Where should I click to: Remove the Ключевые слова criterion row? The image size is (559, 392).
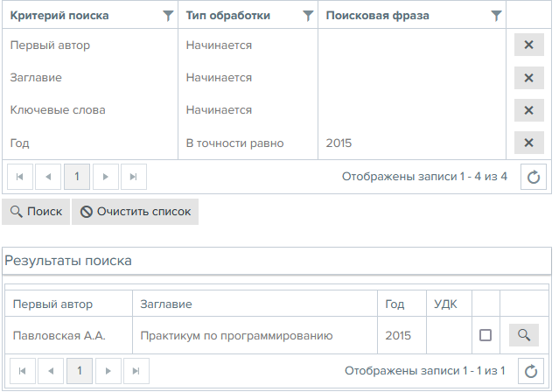click(x=528, y=110)
